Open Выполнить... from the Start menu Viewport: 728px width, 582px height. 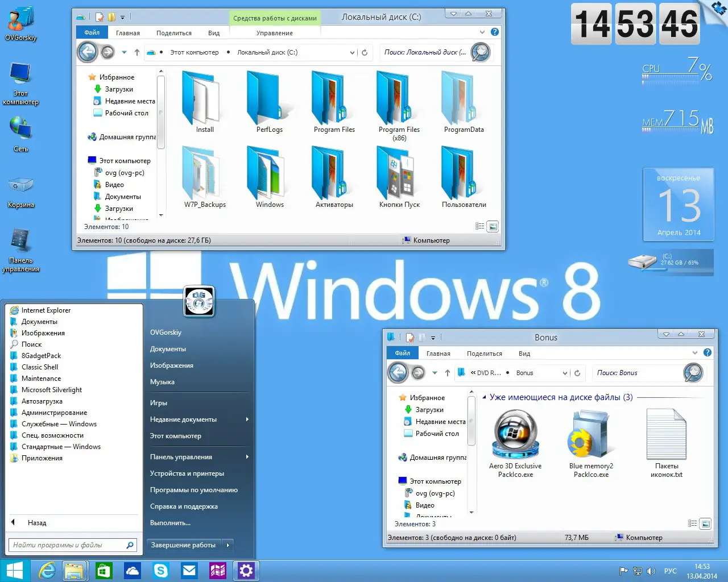171,523
